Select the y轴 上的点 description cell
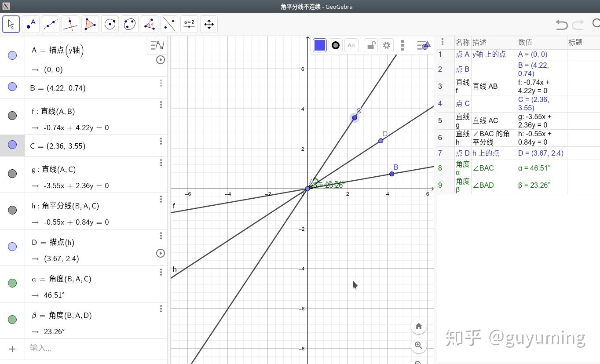 coord(494,55)
